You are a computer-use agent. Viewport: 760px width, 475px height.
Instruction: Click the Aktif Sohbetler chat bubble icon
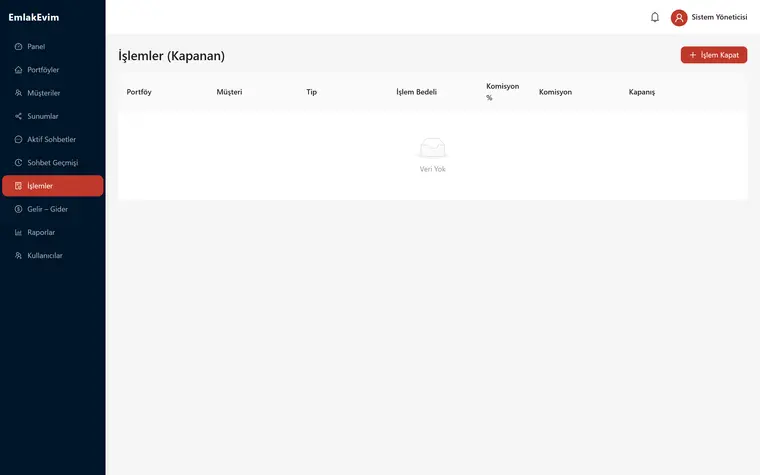[x=18, y=140]
